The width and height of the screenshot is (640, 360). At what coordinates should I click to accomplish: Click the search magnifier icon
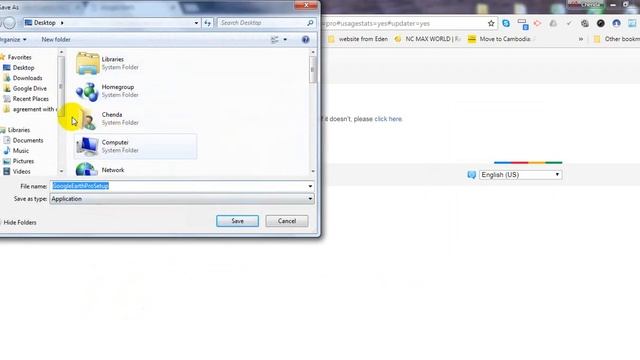[310, 23]
